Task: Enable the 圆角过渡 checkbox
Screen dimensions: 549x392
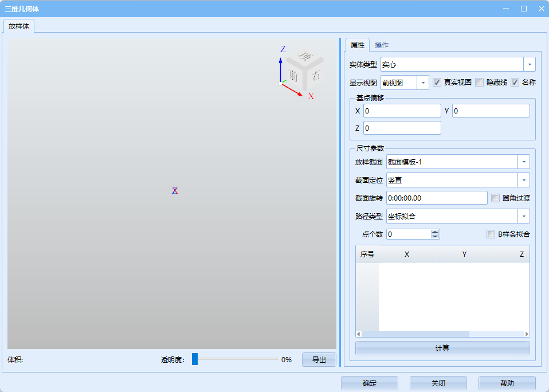Action: tap(496, 198)
